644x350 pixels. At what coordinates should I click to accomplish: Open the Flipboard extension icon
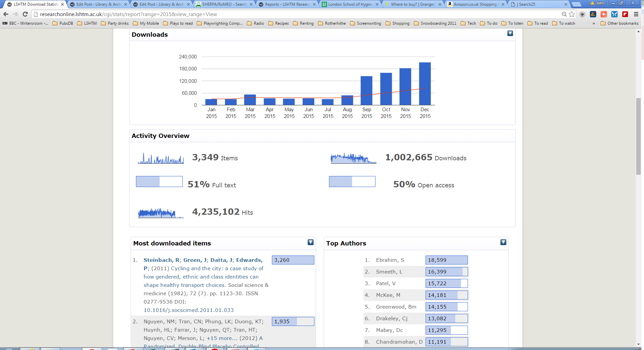625,14
